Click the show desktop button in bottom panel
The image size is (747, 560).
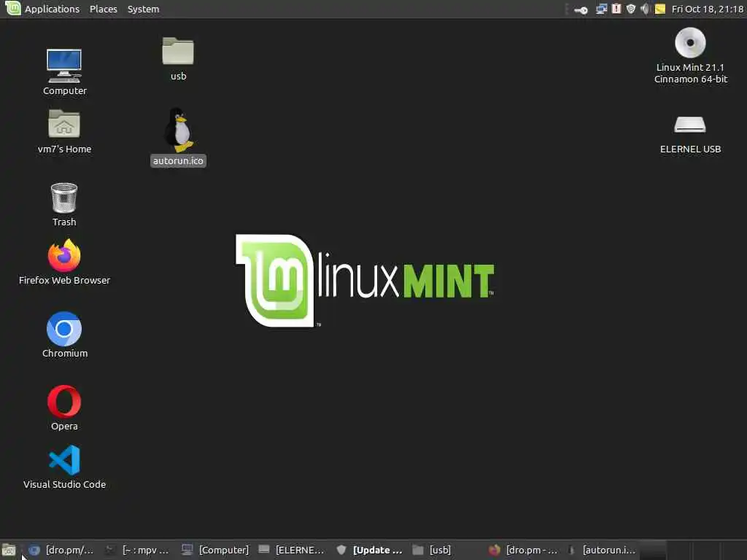coord(9,551)
